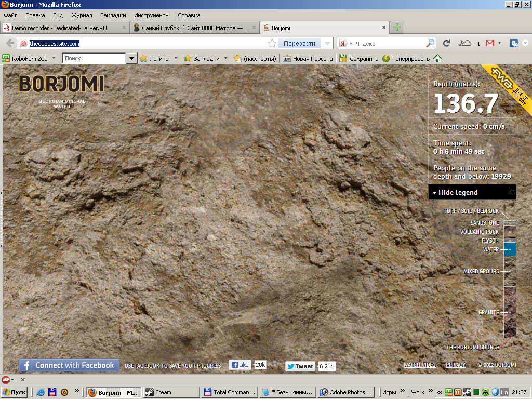Click Connect with Facebook button
Screen dimensions: 532x399
tap(69, 365)
